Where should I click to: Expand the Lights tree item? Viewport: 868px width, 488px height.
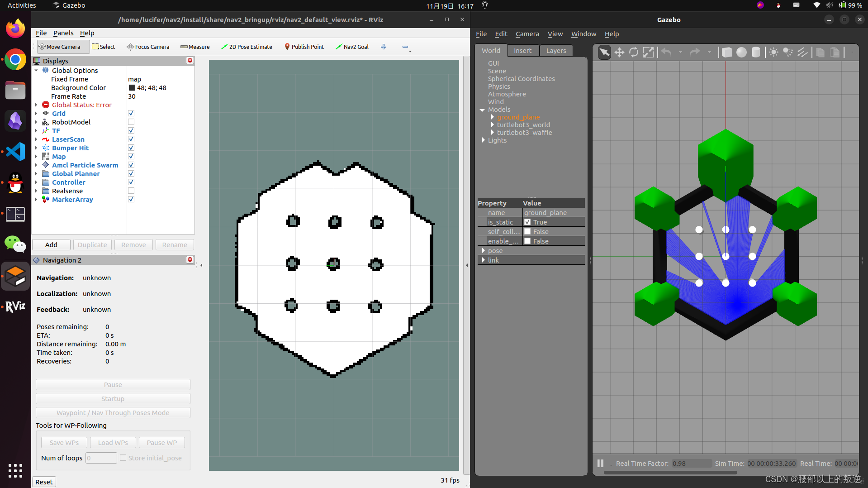tap(483, 140)
